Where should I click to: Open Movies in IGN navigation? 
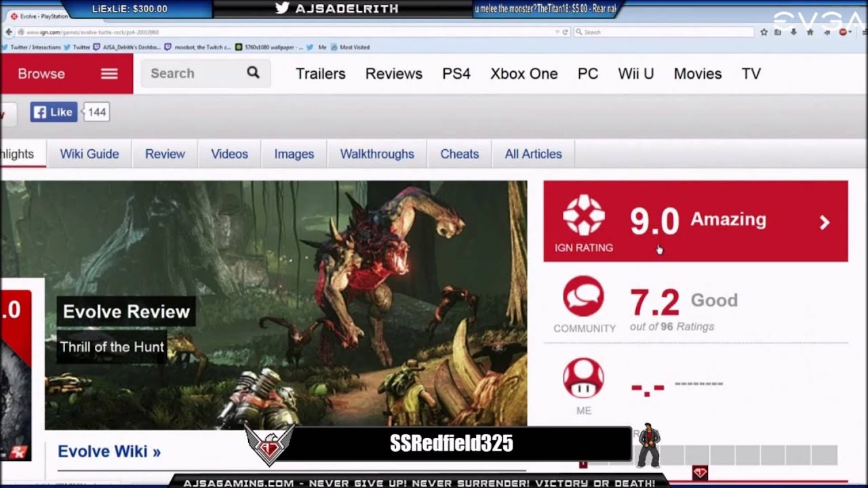[x=698, y=74]
